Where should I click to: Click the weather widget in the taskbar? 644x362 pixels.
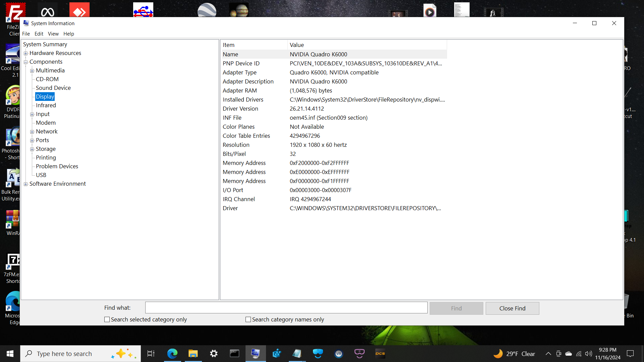tap(514, 354)
